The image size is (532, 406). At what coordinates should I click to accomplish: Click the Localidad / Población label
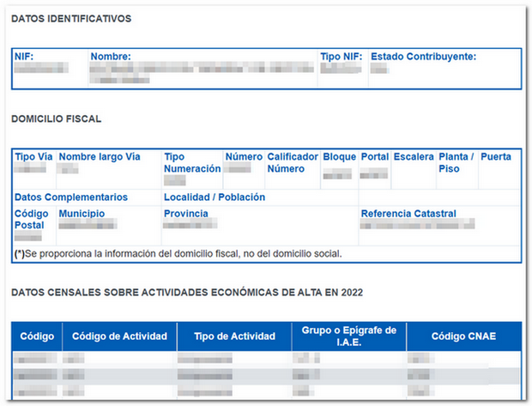(x=215, y=197)
